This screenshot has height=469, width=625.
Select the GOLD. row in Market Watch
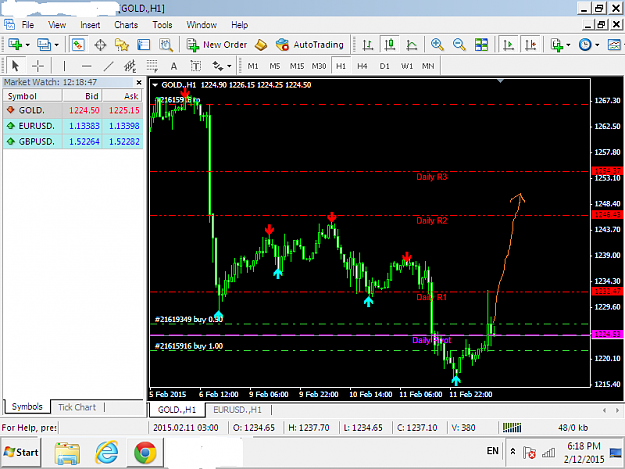tap(73, 110)
